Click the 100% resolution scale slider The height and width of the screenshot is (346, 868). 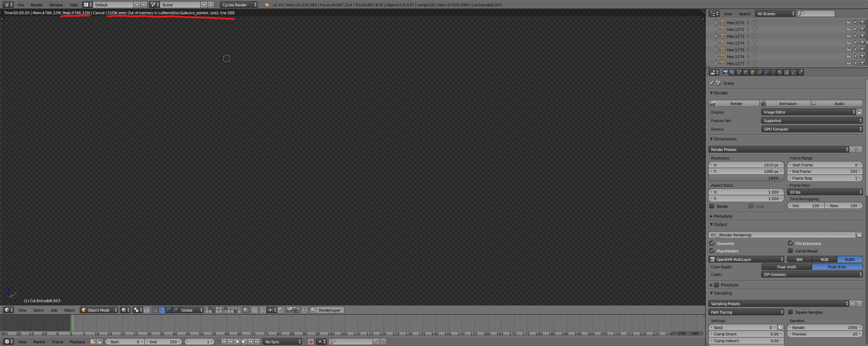[x=745, y=178]
